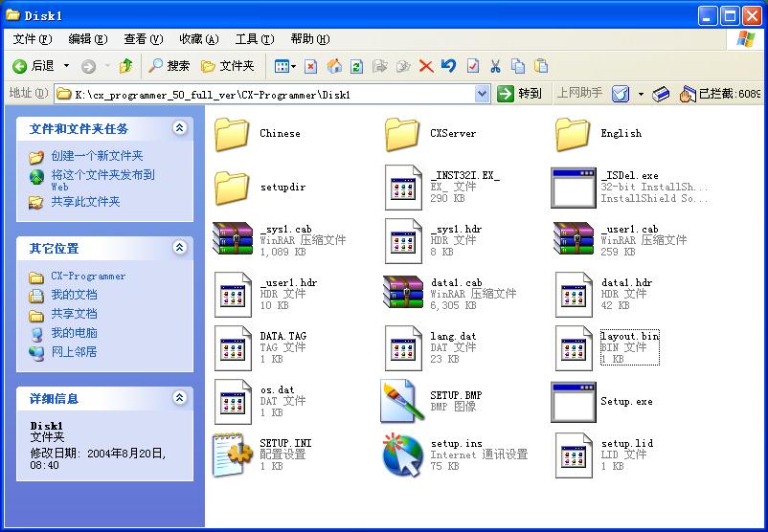Click the red Delete X toolbar icon
The image size is (768, 532).
click(x=426, y=66)
